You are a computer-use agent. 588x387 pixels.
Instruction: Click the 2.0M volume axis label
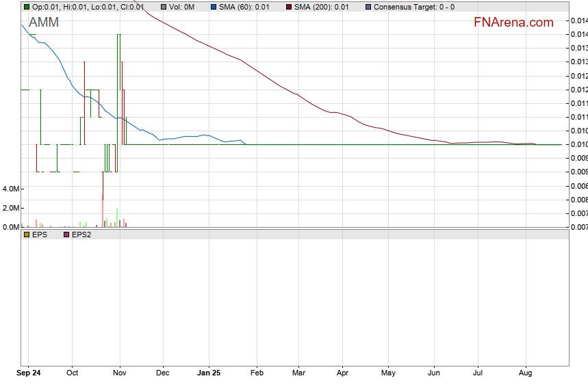coord(10,208)
